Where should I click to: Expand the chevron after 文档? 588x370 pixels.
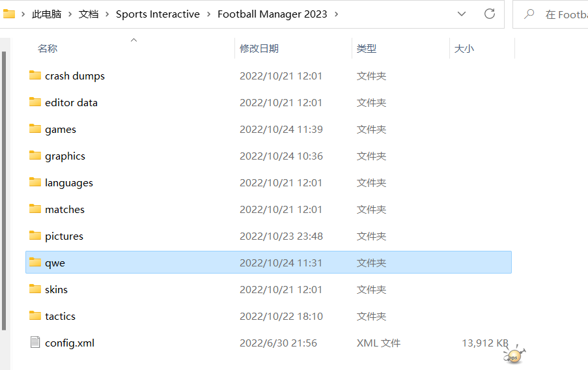107,14
